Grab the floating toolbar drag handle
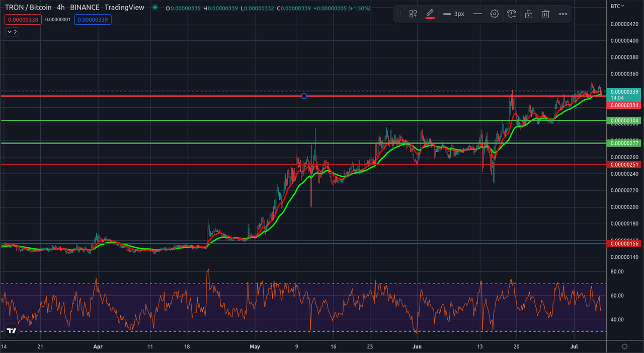Image resolution: width=644 pixels, height=353 pixels. pyautogui.click(x=399, y=14)
